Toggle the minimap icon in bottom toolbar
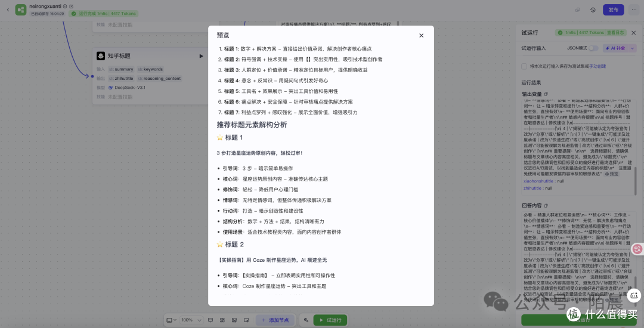Screen dimensions: 644x328 point(246,320)
